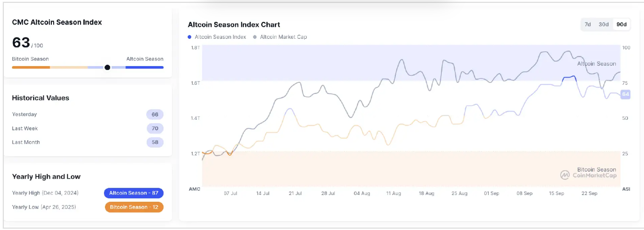This screenshot has width=644, height=230.
Task: Switch chart range to 7d
Action: tap(587, 24)
